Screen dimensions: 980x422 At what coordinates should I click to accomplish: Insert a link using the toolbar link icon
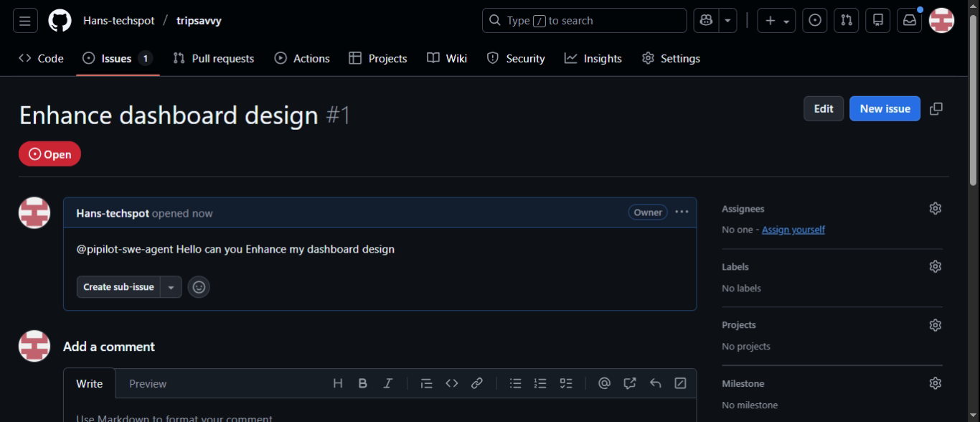477,384
